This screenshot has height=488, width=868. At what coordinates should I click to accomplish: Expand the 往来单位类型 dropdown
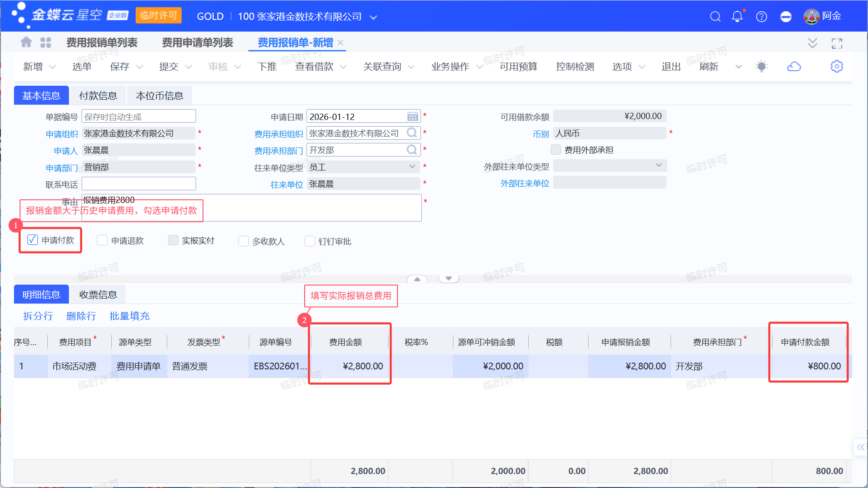tap(412, 167)
